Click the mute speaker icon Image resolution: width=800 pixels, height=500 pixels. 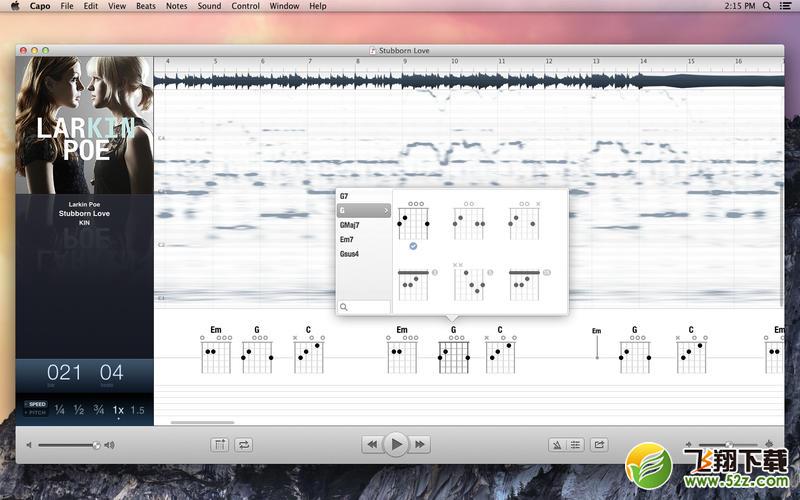(x=29, y=445)
